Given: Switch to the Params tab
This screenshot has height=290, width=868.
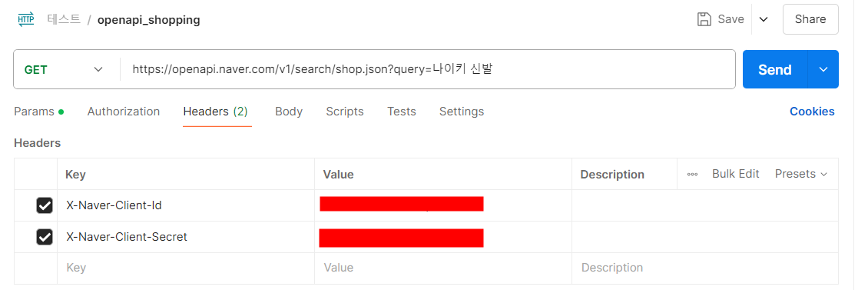Looking at the screenshot, I should click(38, 112).
